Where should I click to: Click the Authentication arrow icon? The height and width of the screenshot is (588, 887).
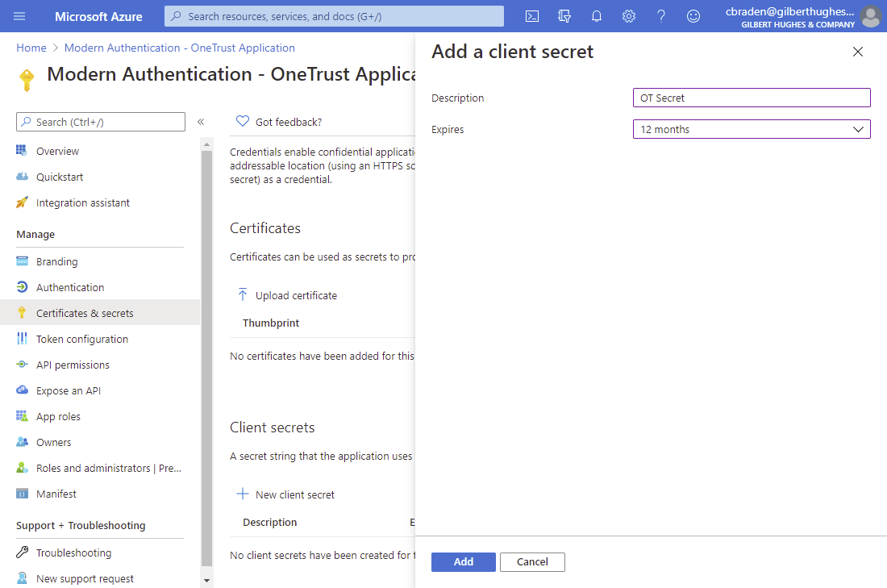click(22, 287)
